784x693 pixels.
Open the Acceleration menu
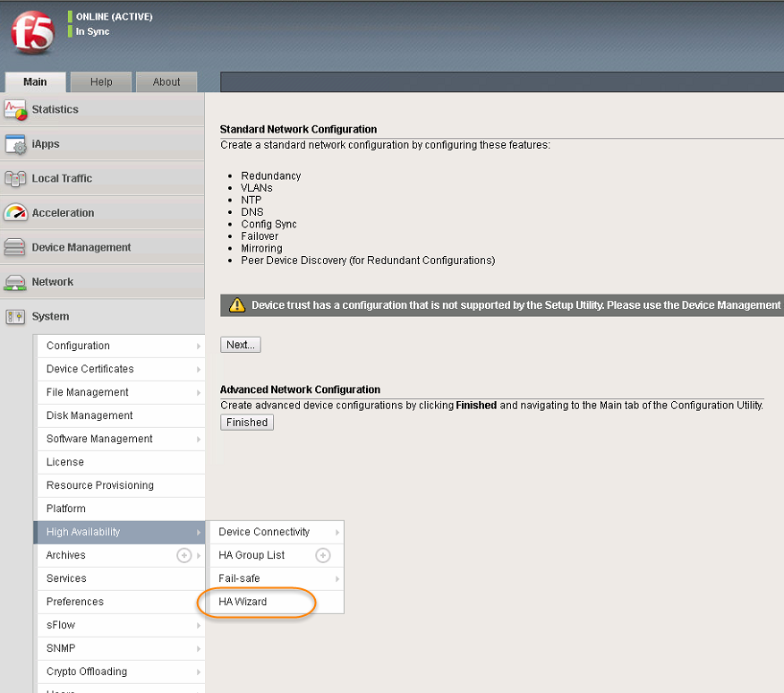click(102, 213)
